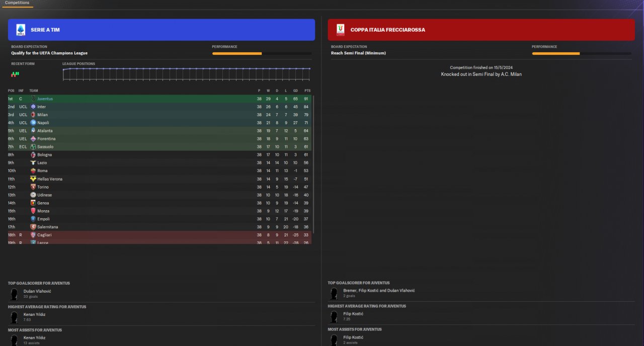Click Filip Kostić rating player silhouette
644x346 pixels.
tap(334, 317)
